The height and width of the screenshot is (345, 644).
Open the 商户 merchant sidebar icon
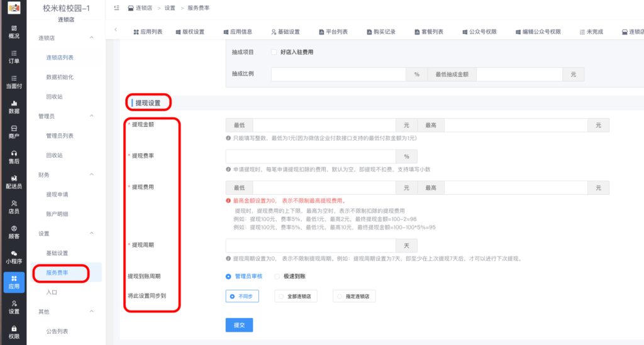click(x=14, y=132)
